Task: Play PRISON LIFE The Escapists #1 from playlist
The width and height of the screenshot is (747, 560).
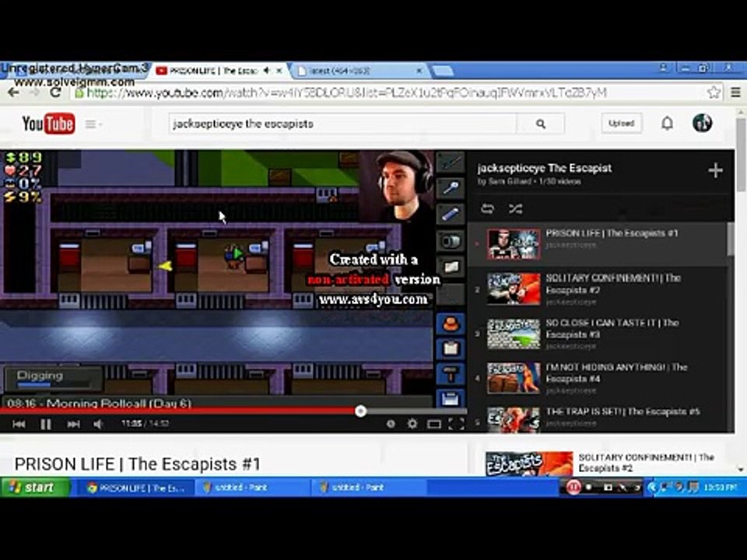Action: (x=598, y=244)
